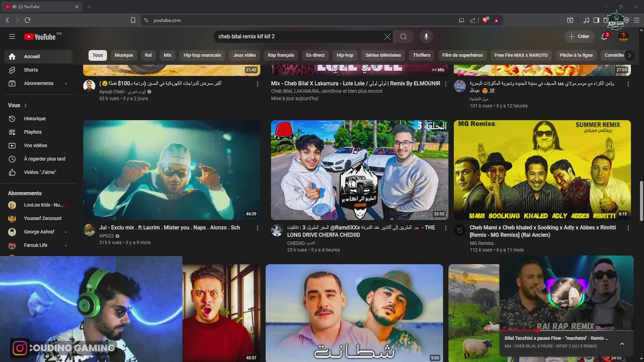Image resolution: width=644 pixels, height=362 pixels.
Task: Select the En direct chip
Action: click(x=315, y=55)
